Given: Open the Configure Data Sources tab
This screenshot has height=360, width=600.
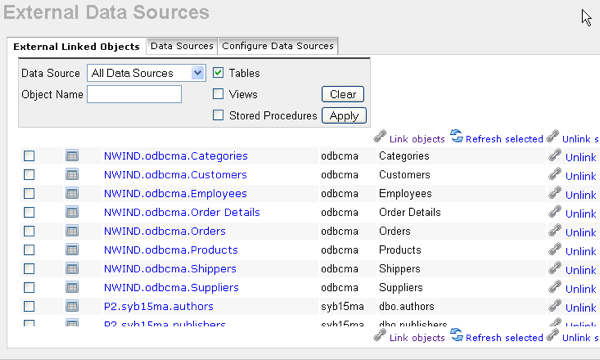Looking at the screenshot, I should (x=278, y=46).
